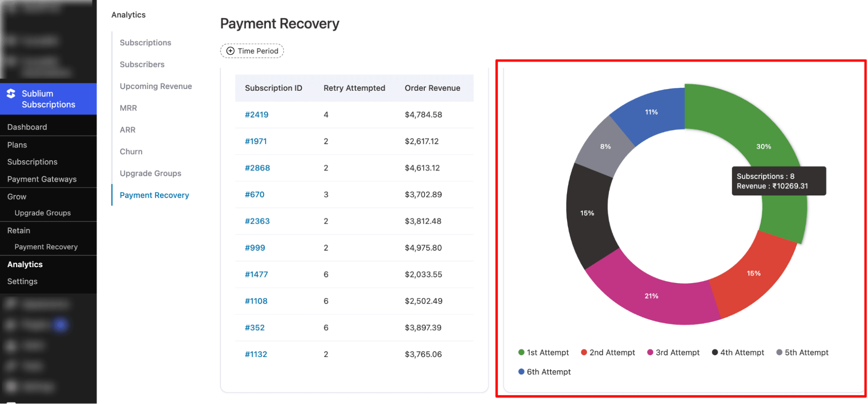Screen dimensions: 868x404
Task: Expand the Retain section in the sidebar
Action: tap(18, 230)
